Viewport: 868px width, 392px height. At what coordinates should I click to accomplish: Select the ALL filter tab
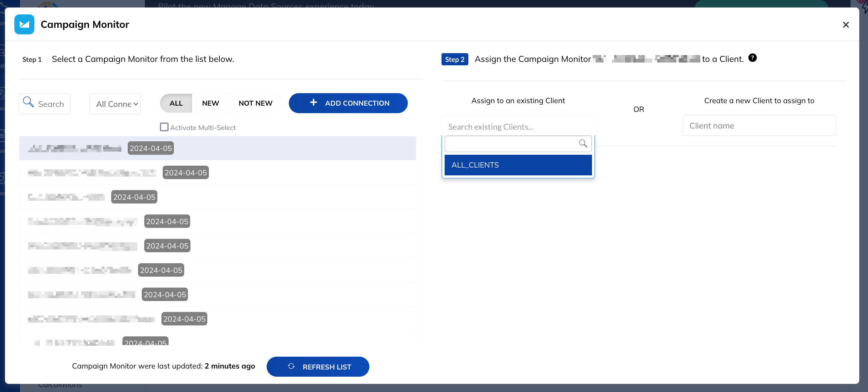tap(176, 103)
